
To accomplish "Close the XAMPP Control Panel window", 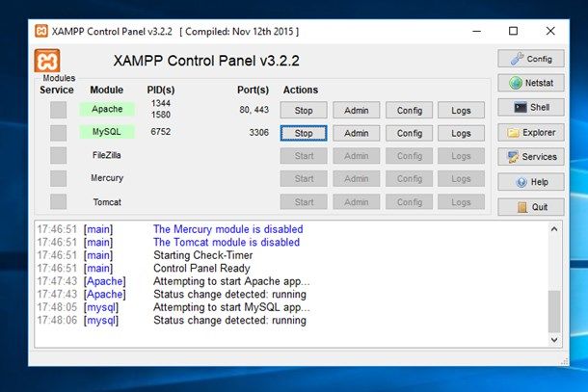I will (x=550, y=31).
